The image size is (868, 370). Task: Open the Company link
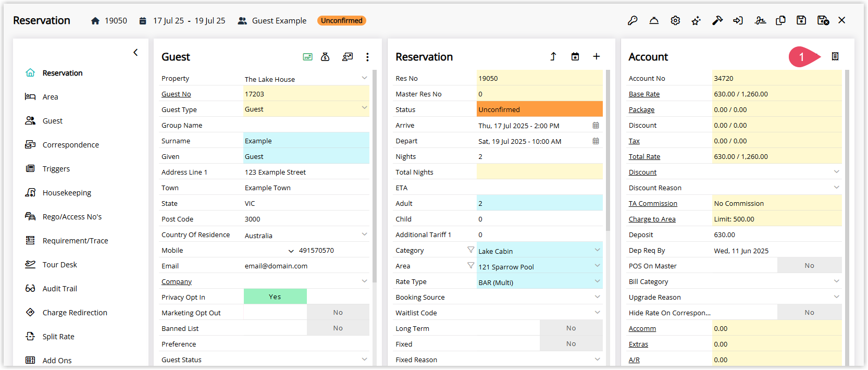click(x=177, y=282)
